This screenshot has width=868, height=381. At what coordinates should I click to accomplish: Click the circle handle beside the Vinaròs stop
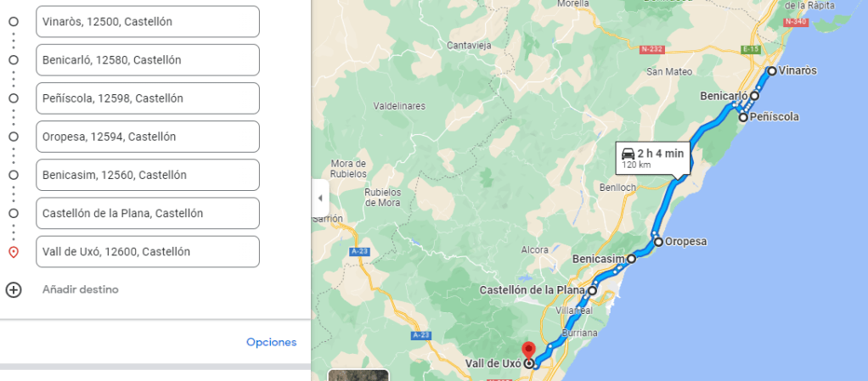click(14, 21)
